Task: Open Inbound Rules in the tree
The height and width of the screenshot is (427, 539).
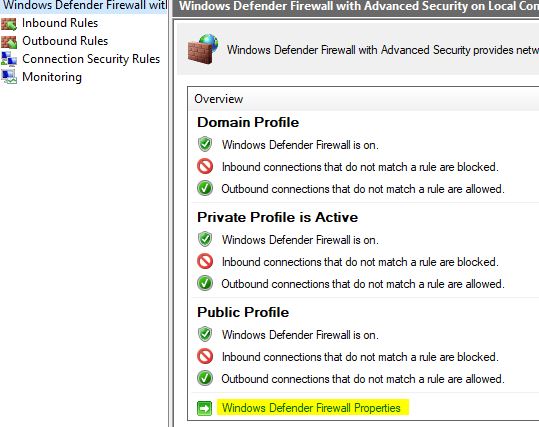Action: click(60, 23)
